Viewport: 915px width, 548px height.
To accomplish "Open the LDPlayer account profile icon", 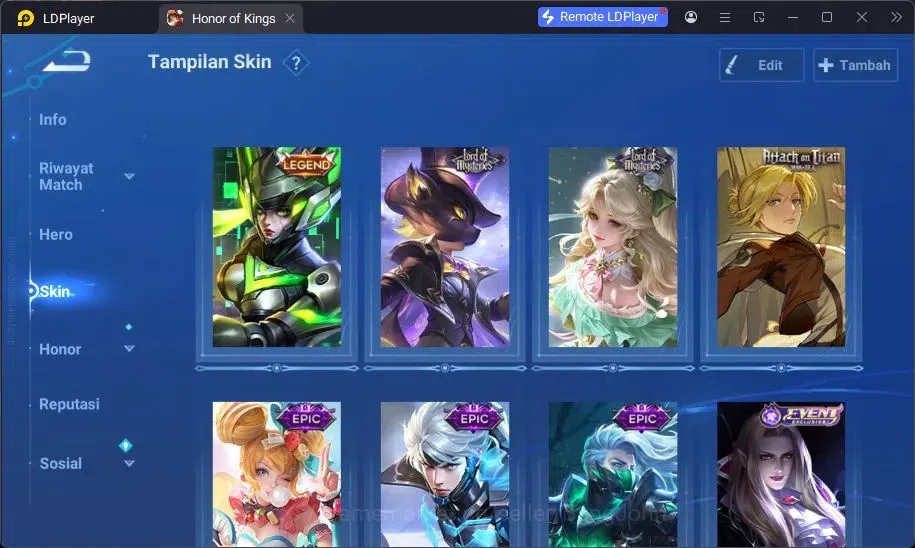I will (691, 17).
